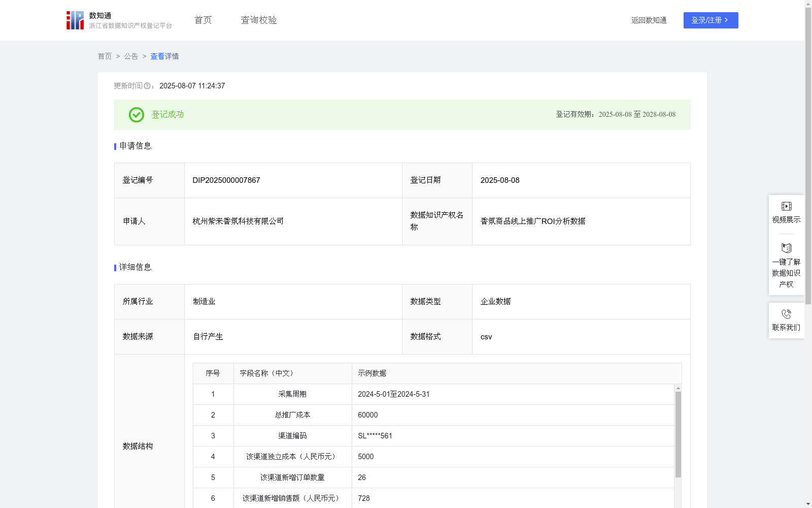Click applicant 杭州紫来香氛科技有限公司
This screenshot has height=508, width=812.
(238, 221)
